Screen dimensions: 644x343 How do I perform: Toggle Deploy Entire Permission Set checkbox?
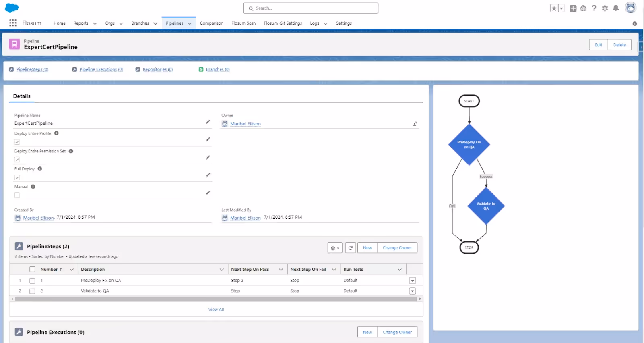pyautogui.click(x=17, y=160)
